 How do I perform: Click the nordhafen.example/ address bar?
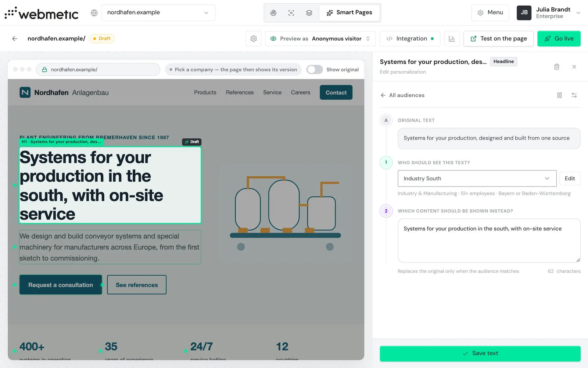(x=98, y=70)
